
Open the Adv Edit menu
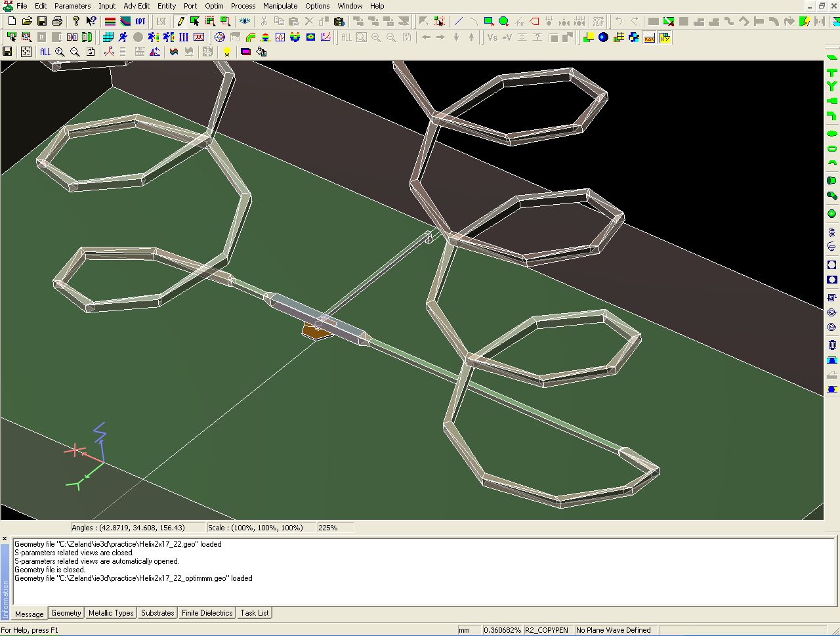point(136,6)
